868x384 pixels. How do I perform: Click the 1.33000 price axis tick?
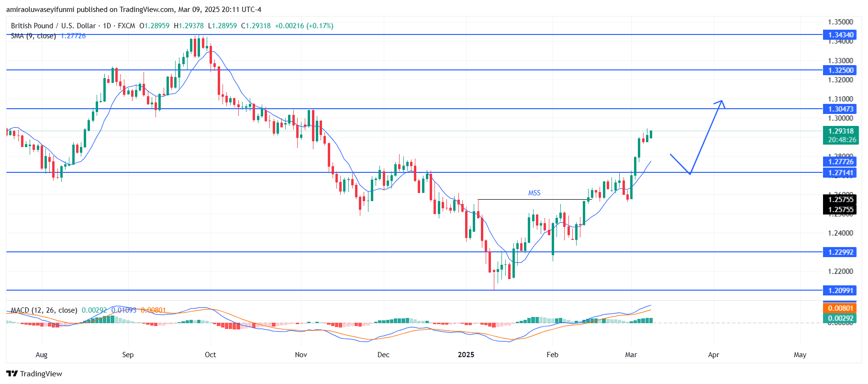[840, 60]
